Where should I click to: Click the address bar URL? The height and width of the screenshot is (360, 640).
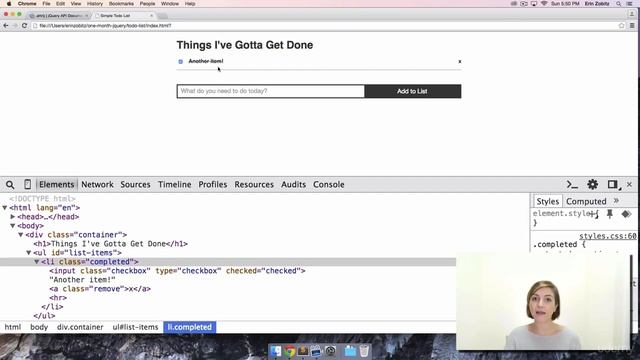point(106,25)
